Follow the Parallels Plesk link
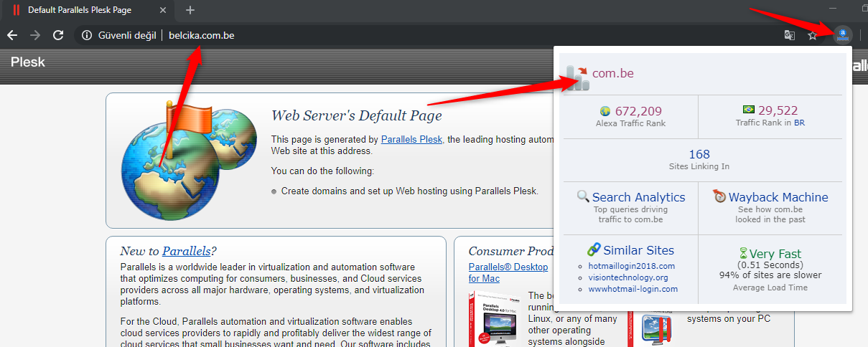Image resolution: width=868 pixels, height=347 pixels. (x=411, y=139)
